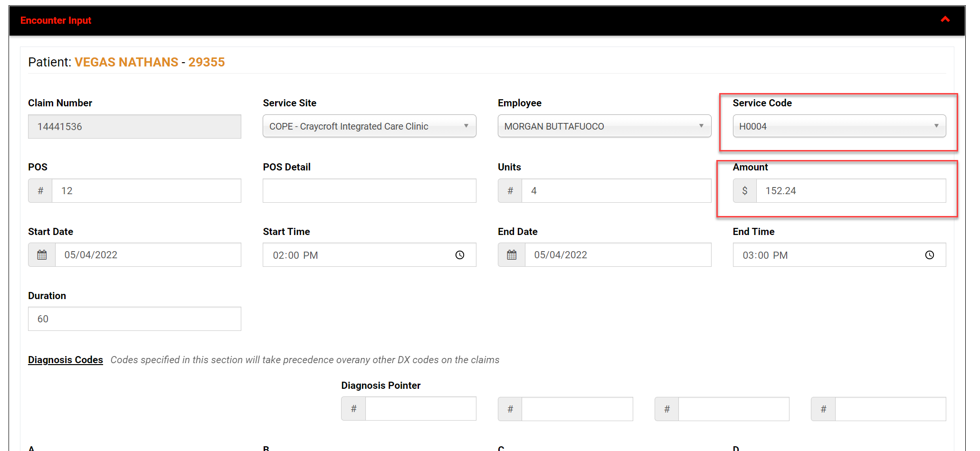Click the POS hash icon
The width and height of the screenshot is (980, 451).
40,191
